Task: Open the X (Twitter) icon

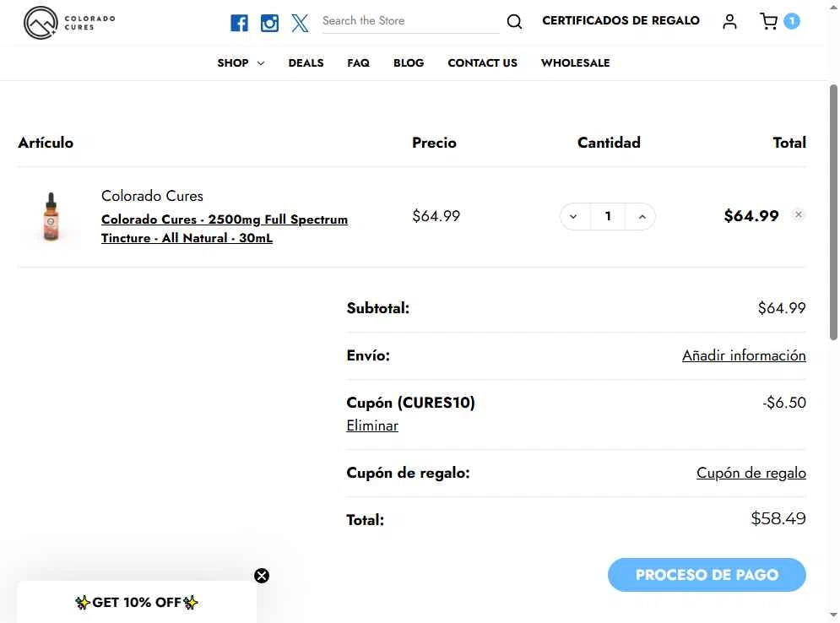Action: [x=300, y=23]
